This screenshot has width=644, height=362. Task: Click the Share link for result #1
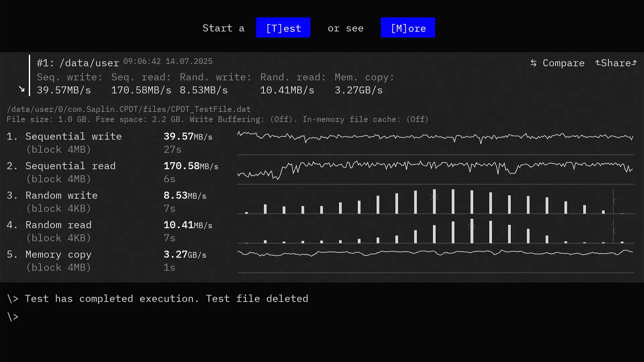coord(616,63)
